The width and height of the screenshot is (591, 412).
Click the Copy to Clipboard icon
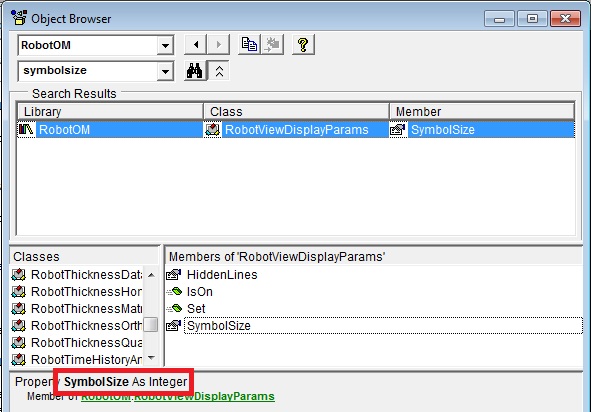249,45
